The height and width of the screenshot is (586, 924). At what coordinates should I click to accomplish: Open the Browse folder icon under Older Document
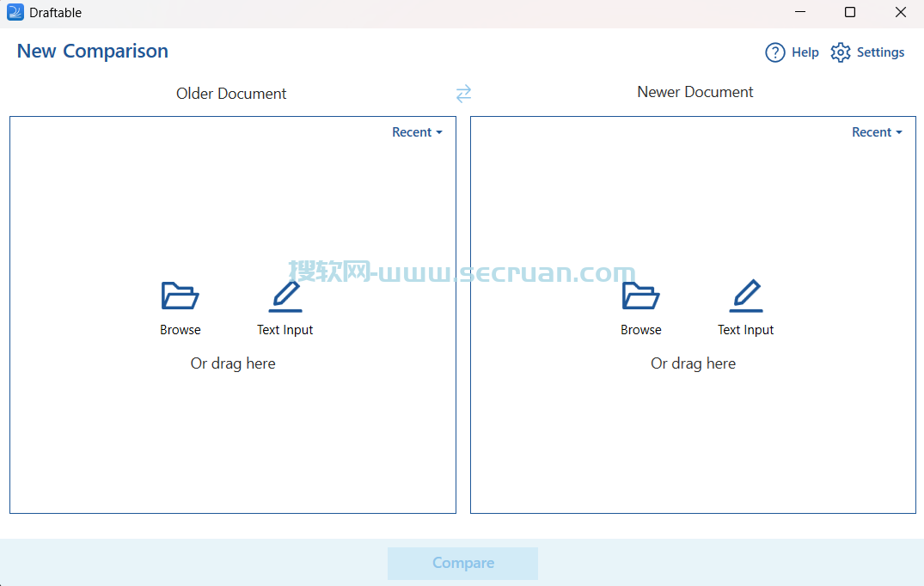(x=180, y=296)
